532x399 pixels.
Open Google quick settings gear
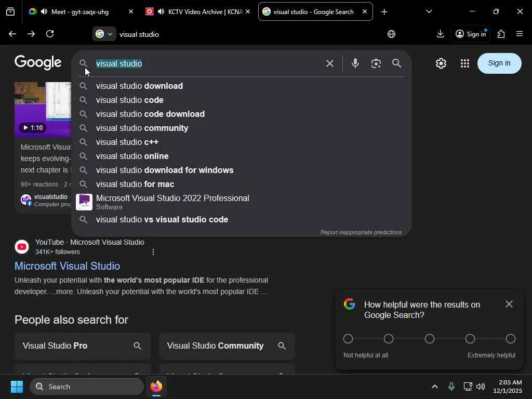441,63
